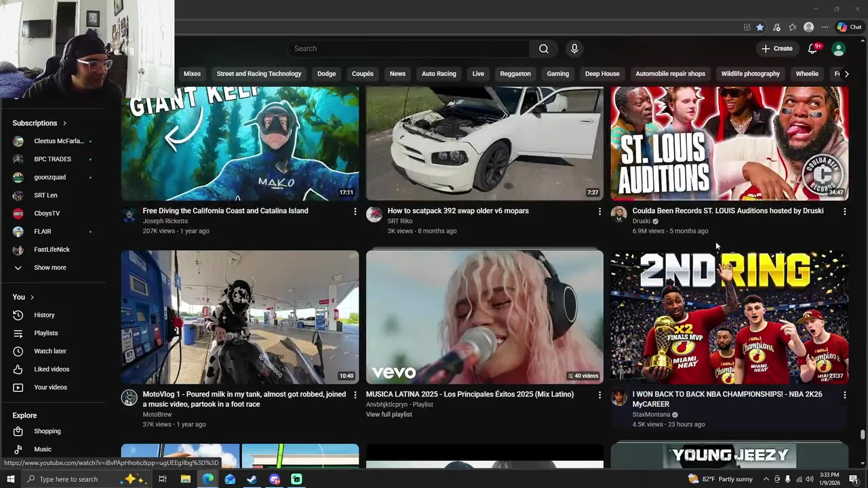Open the 2ND RING NBA thumbnail
The width and height of the screenshot is (868, 488).
[729, 317]
